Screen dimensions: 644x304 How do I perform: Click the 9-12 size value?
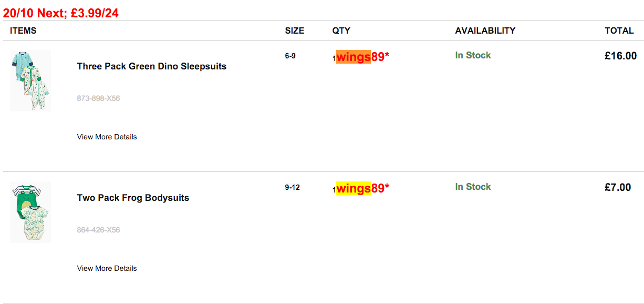click(x=293, y=187)
